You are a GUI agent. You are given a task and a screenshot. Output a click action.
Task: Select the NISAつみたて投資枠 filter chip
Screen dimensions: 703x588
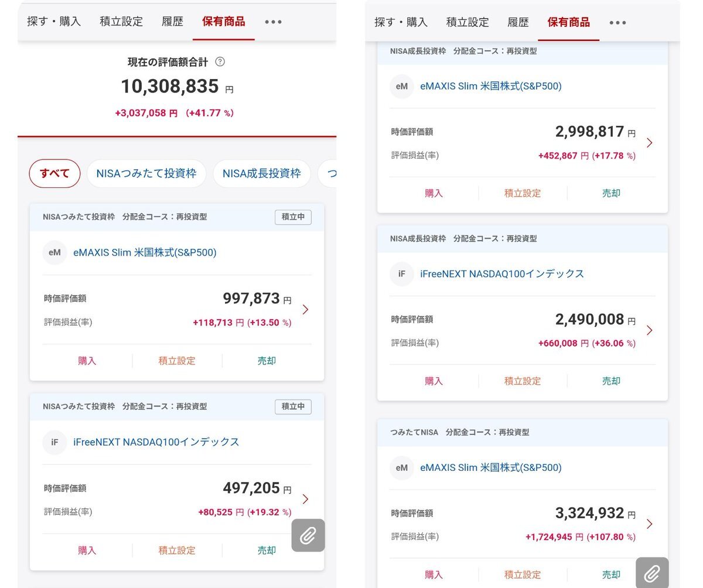pos(146,173)
